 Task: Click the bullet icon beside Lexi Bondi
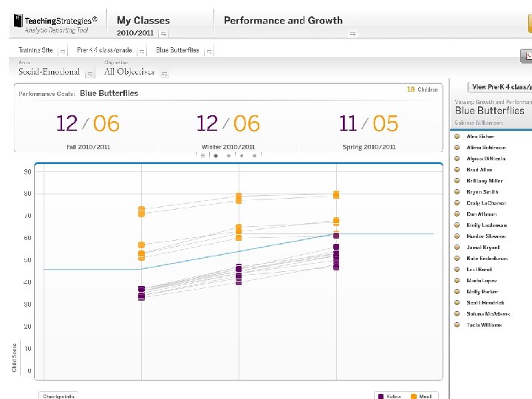(x=457, y=270)
